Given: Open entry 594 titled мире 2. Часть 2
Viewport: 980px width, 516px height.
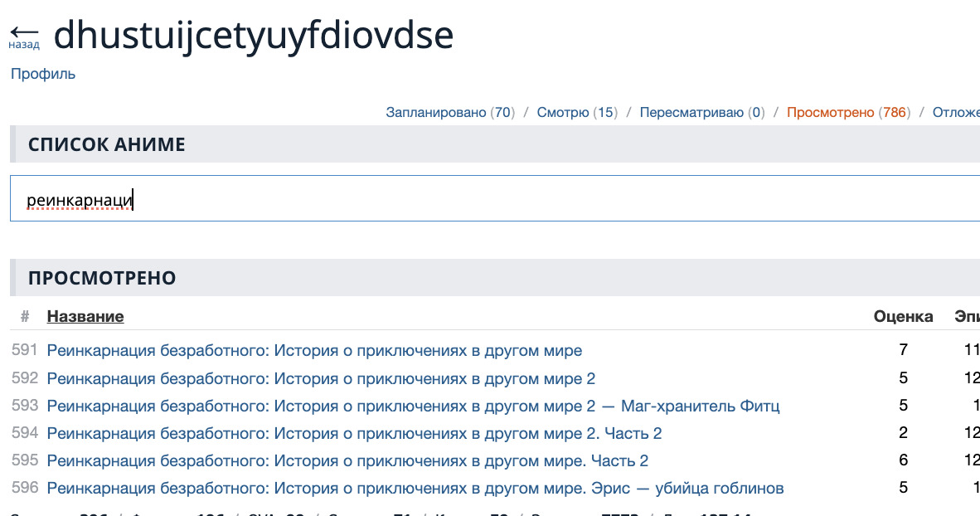Looking at the screenshot, I should tap(354, 433).
